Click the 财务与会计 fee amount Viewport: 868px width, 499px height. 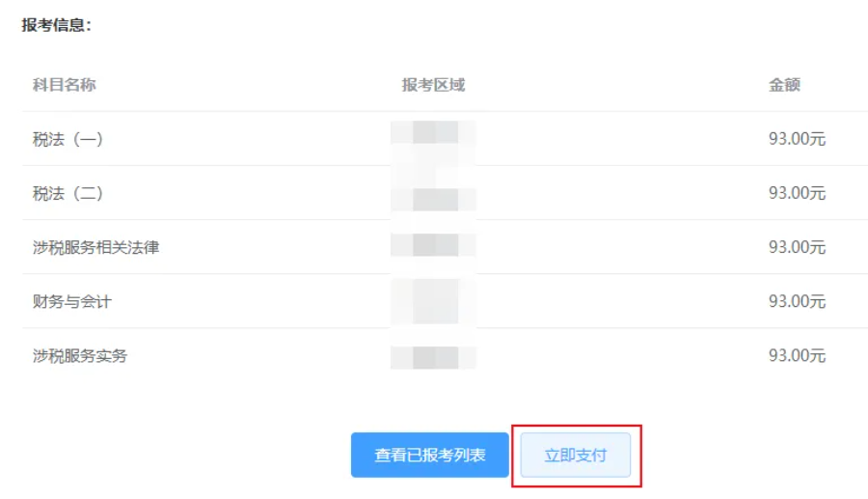pos(797,301)
